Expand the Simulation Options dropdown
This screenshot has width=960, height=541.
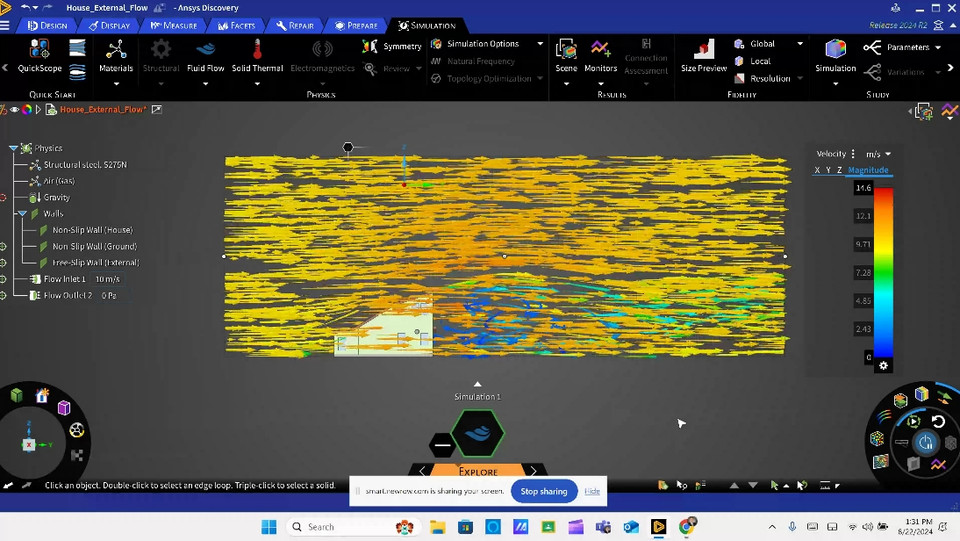pyautogui.click(x=540, y=44)
